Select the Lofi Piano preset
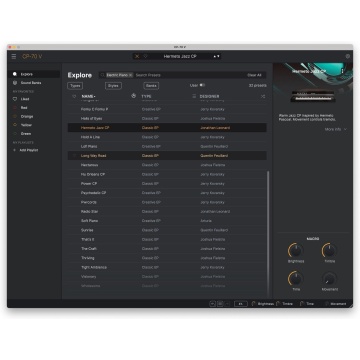 click(167, 146)
